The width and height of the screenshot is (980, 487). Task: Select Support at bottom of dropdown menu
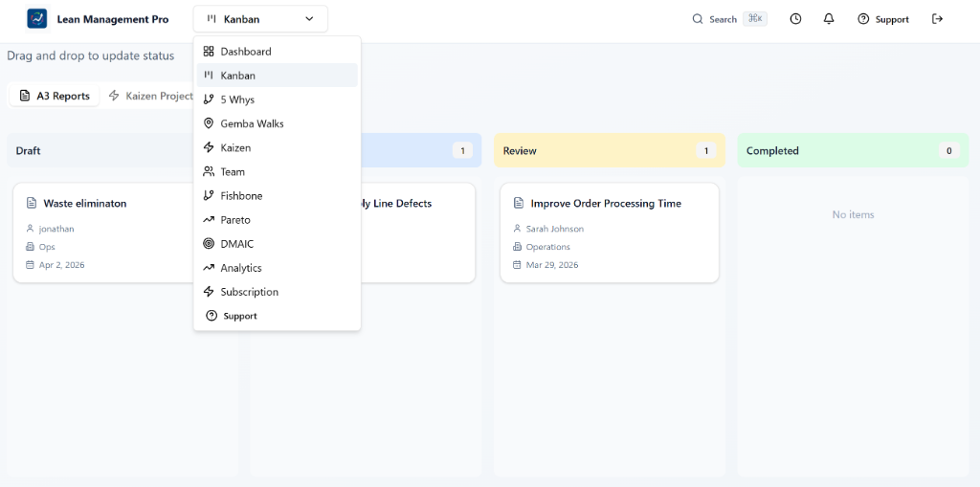[x=277, y=316]
